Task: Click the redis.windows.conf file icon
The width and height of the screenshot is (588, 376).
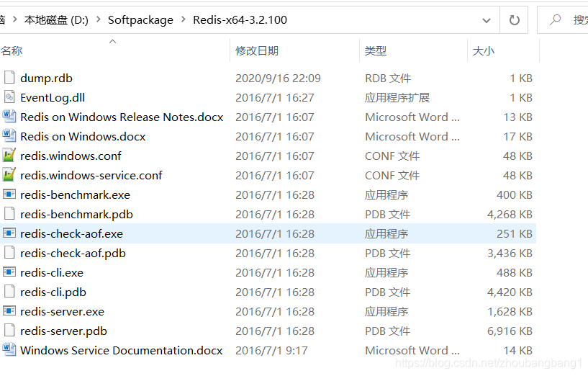Action: pos(9,156)
